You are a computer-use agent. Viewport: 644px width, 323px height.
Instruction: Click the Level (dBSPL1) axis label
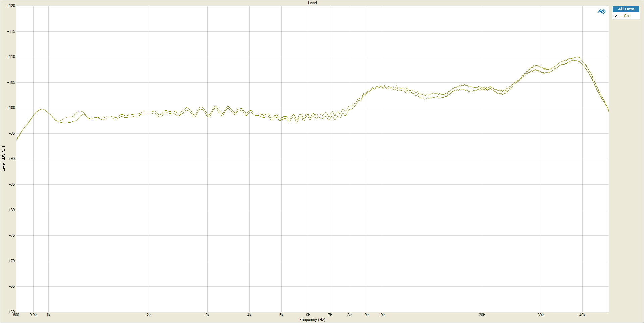pos(3,158)
